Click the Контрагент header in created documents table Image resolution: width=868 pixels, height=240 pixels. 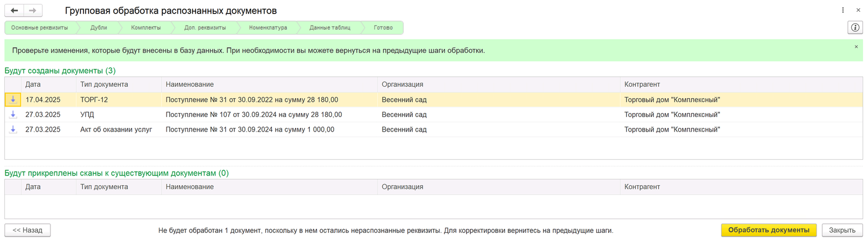[642, 85]
